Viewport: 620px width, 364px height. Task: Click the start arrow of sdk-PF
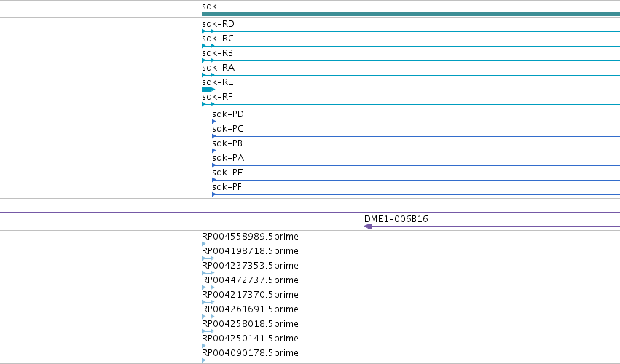(x=214, y=194)
